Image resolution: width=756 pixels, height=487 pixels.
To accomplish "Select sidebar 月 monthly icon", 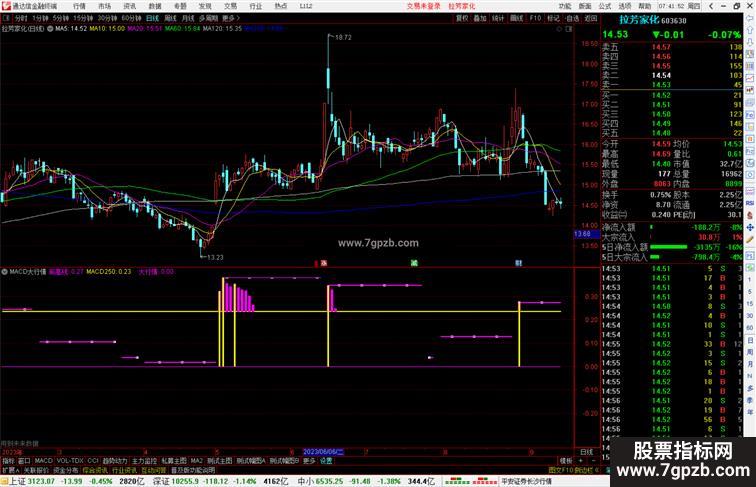I will coord(750,364).
